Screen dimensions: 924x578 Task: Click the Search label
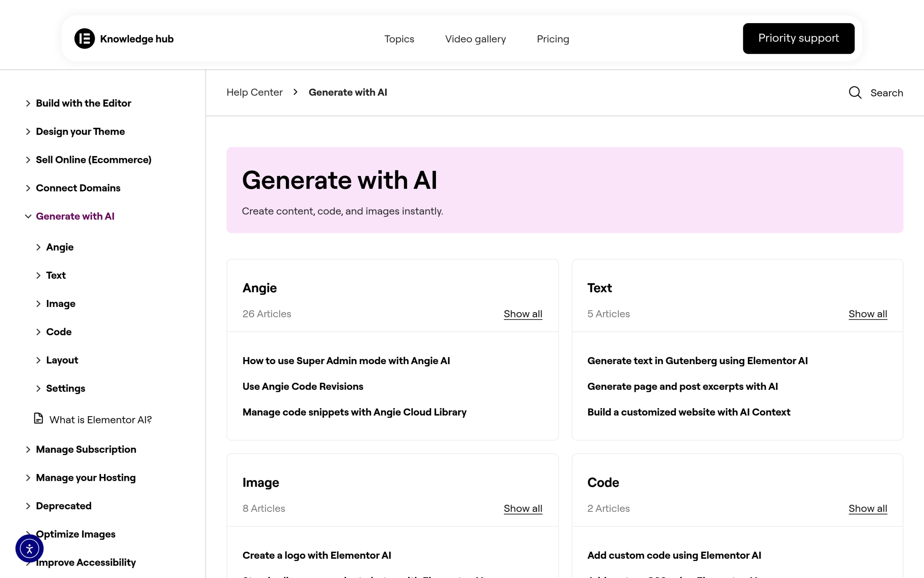pyautogui.click(x=886, y=93)
